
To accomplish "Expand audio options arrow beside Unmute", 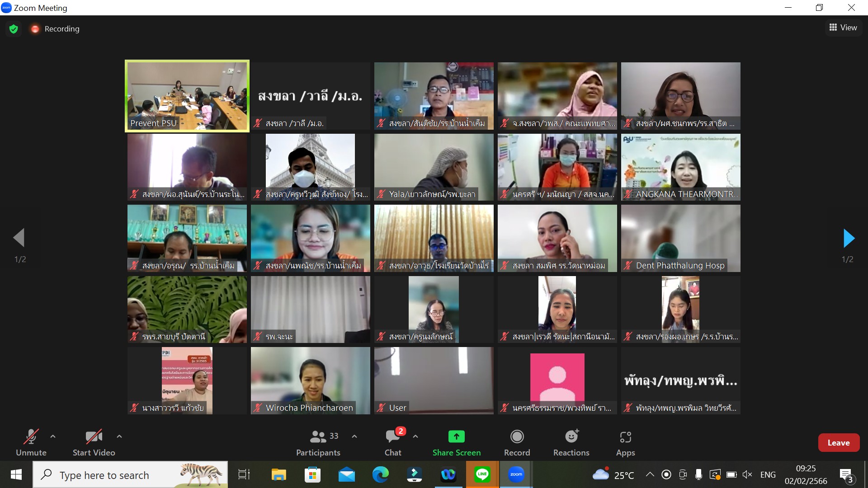I will (x=53, y=436).
